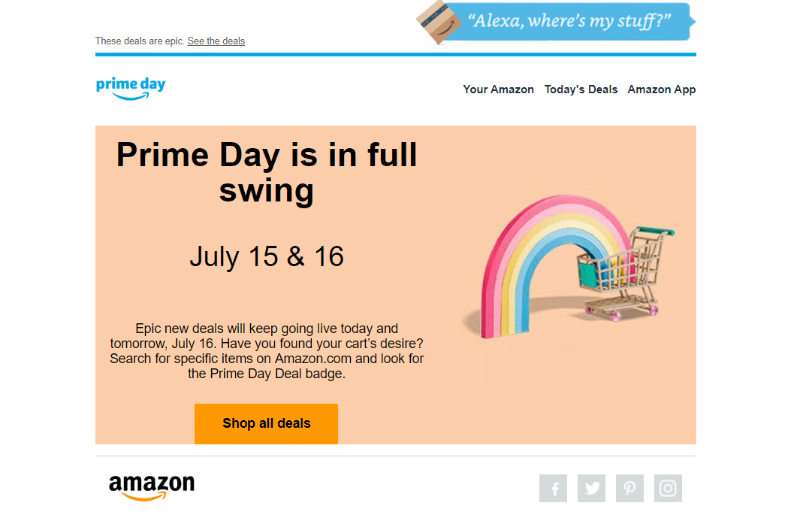Follow the See the deals link

[216, 41]
